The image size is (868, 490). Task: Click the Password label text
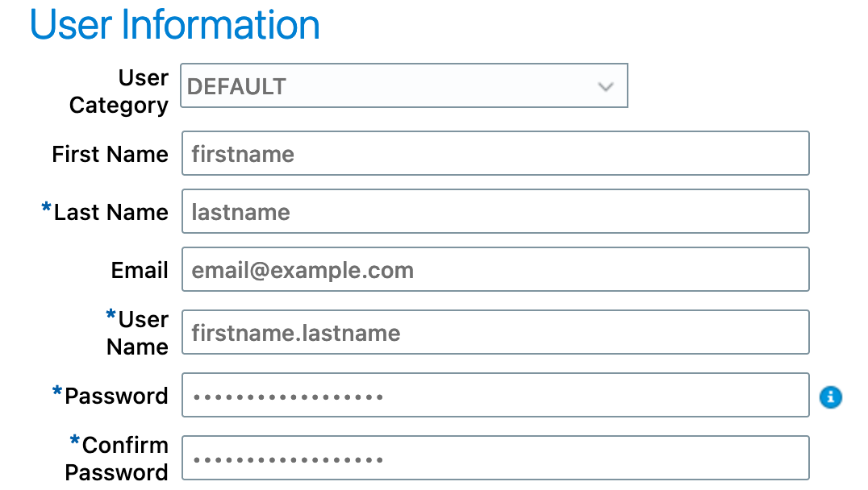[x=116, y=396]
